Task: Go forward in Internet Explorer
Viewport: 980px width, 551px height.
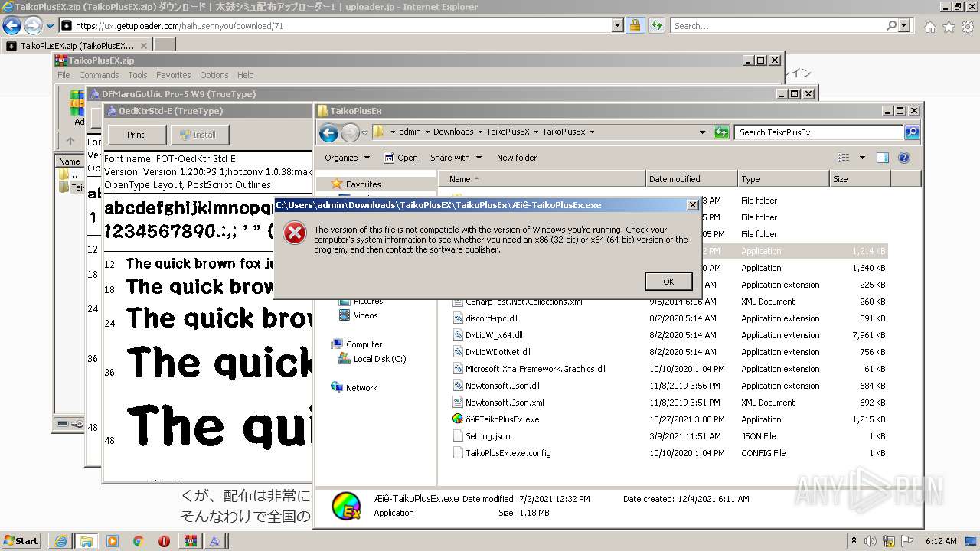Action: tap(33, 26)
